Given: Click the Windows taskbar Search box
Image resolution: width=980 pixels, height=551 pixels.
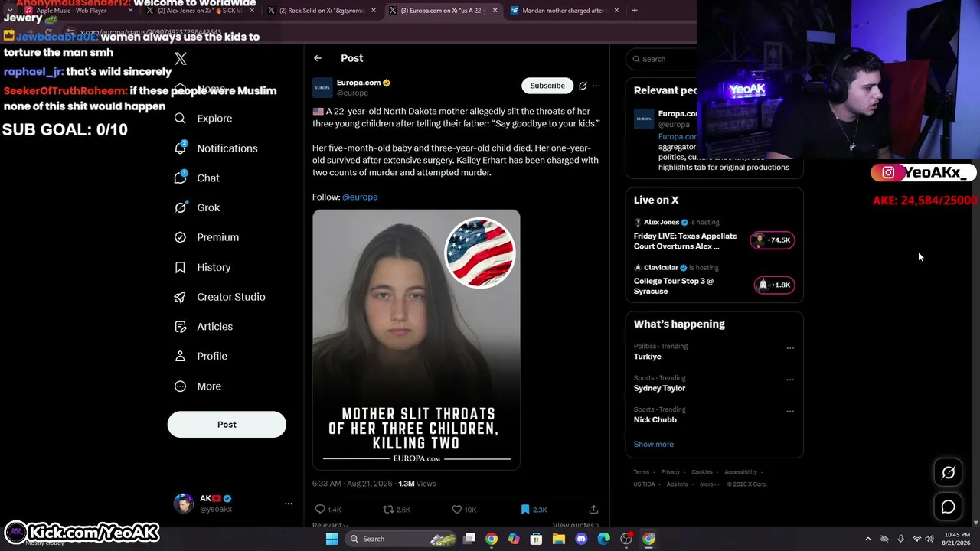Looking at the screenshot, I should (x=400, y=539).
